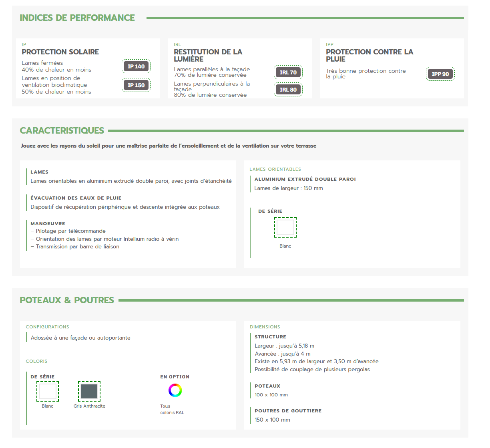490x448 pixels.
Task: Click the IP 150 solar protection badge
Action: (x=136, y=85)
